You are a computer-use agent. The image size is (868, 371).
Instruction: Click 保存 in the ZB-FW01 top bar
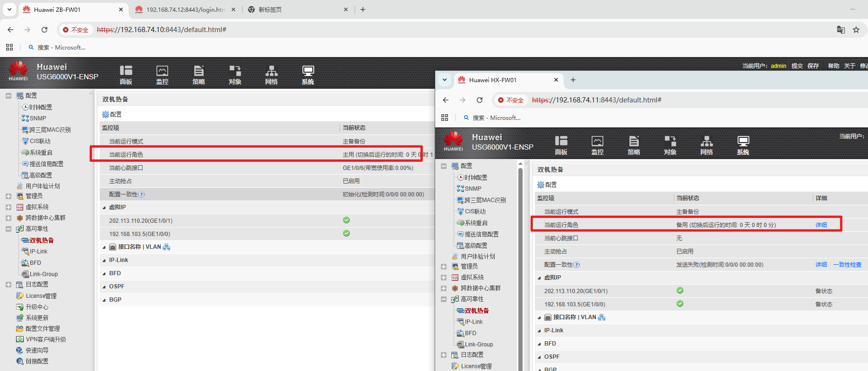coord(813,66)
